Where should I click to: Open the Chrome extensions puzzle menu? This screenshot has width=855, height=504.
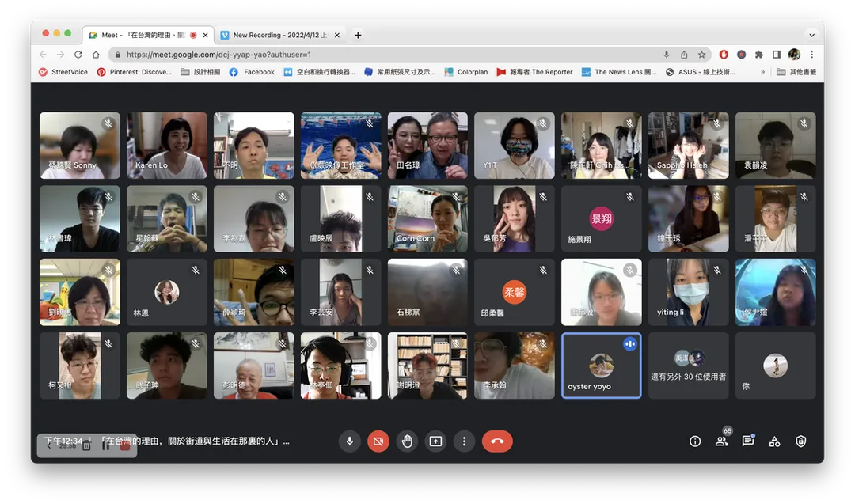(x=759, y=55)
